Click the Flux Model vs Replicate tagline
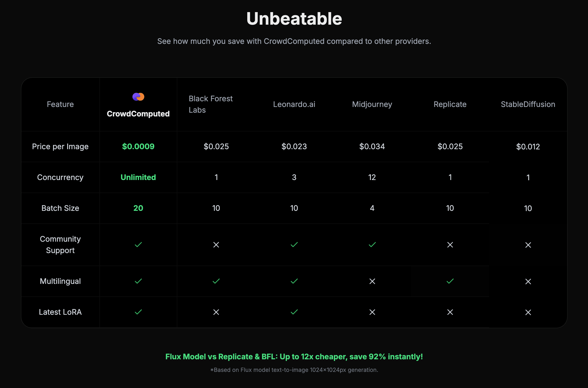The height and width of the screenshot is (388, 588). pos(294,356)
